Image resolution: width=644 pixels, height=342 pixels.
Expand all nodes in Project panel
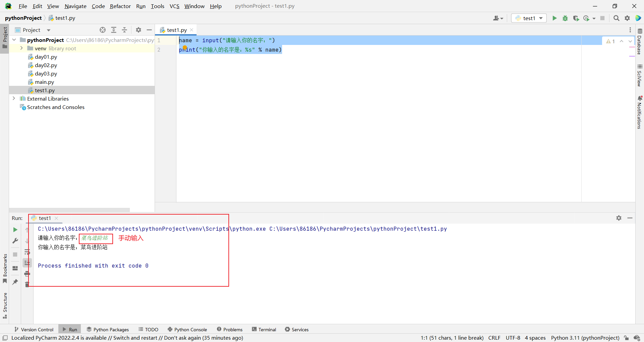tap(114, 30)
